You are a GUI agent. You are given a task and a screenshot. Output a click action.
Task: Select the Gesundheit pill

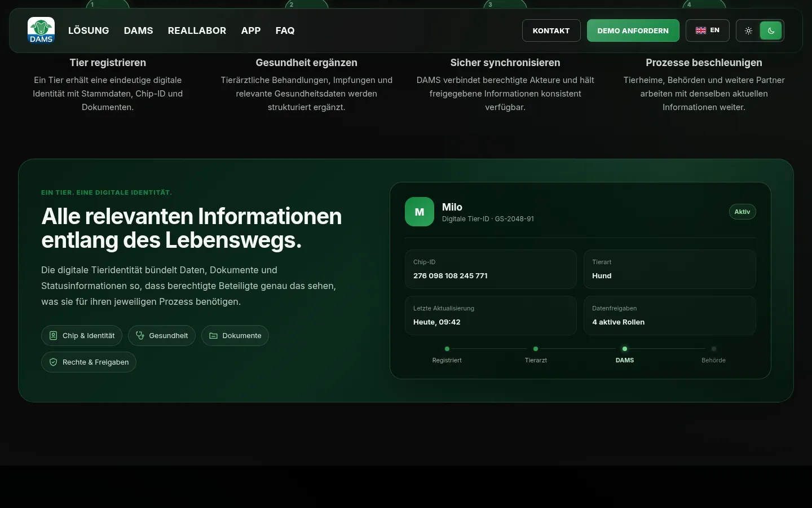point(162,335)
